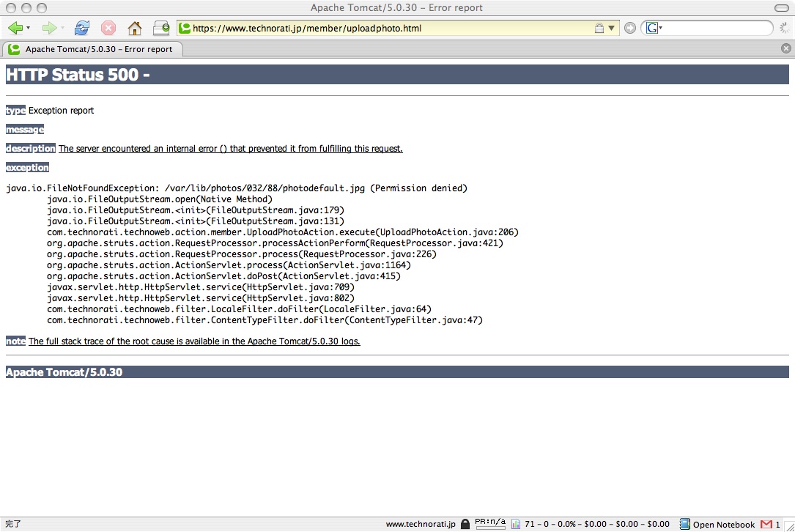Click the 'Exception report' text
The image size is (795, 532).
point(62,111)
